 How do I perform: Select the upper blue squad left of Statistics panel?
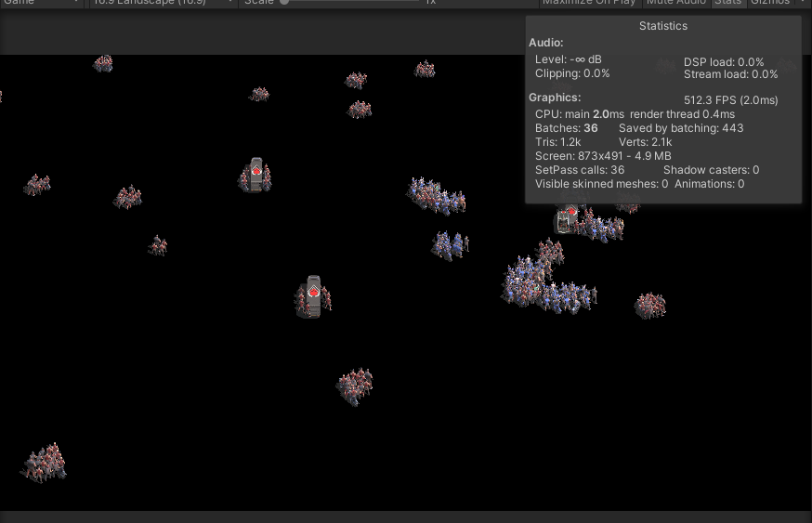435,194
